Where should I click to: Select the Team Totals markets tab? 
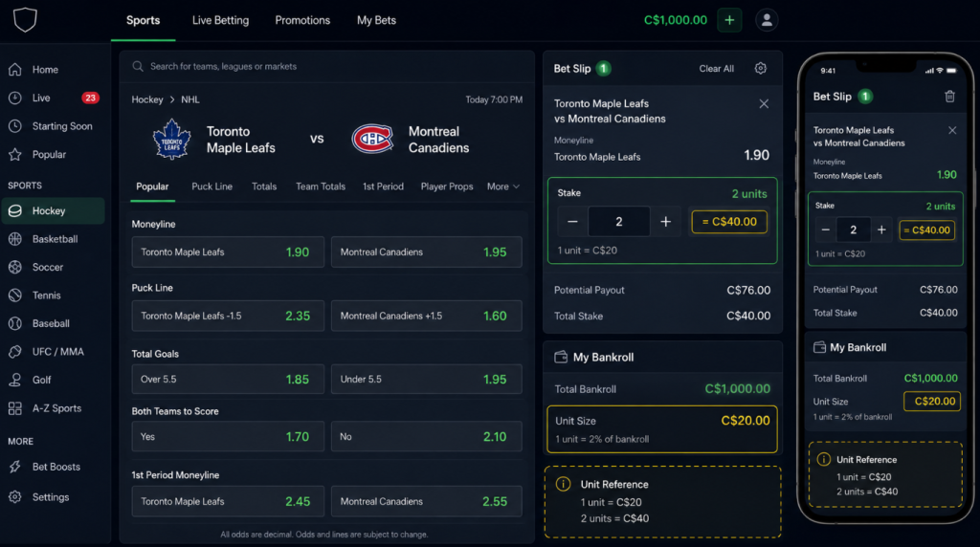coord(321,186)
